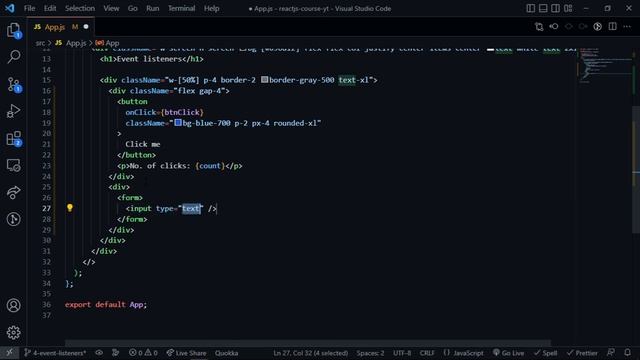Change indentation Spaces: 2 setting
The image size is (640, 360).
click(370, 353)
